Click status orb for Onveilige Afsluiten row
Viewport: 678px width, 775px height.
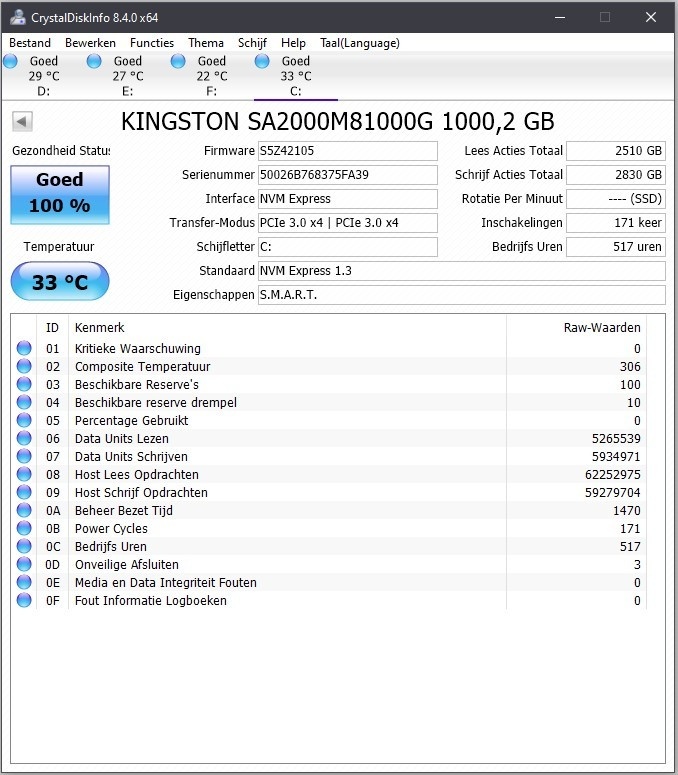24,564
